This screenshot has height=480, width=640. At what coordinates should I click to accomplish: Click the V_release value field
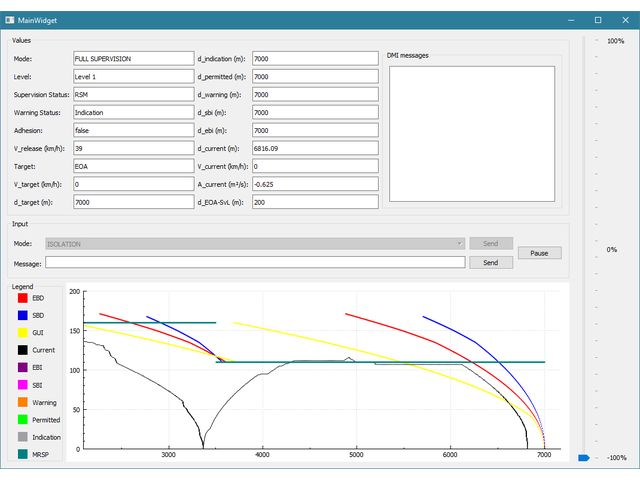pyautogui.click(x=133, y=148)
